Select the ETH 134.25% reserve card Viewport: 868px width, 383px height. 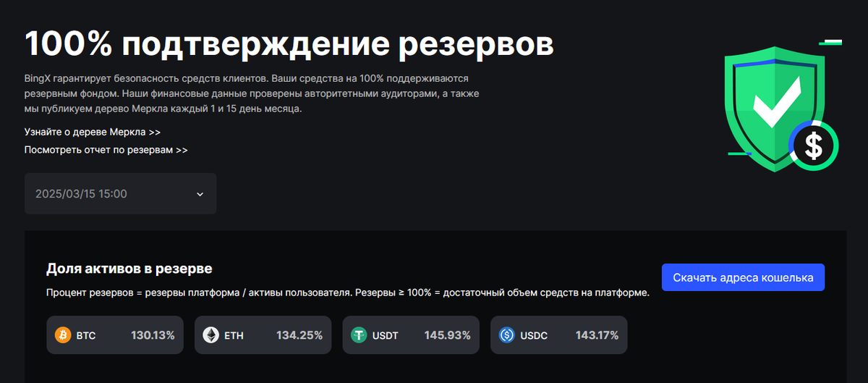[263, 335]
